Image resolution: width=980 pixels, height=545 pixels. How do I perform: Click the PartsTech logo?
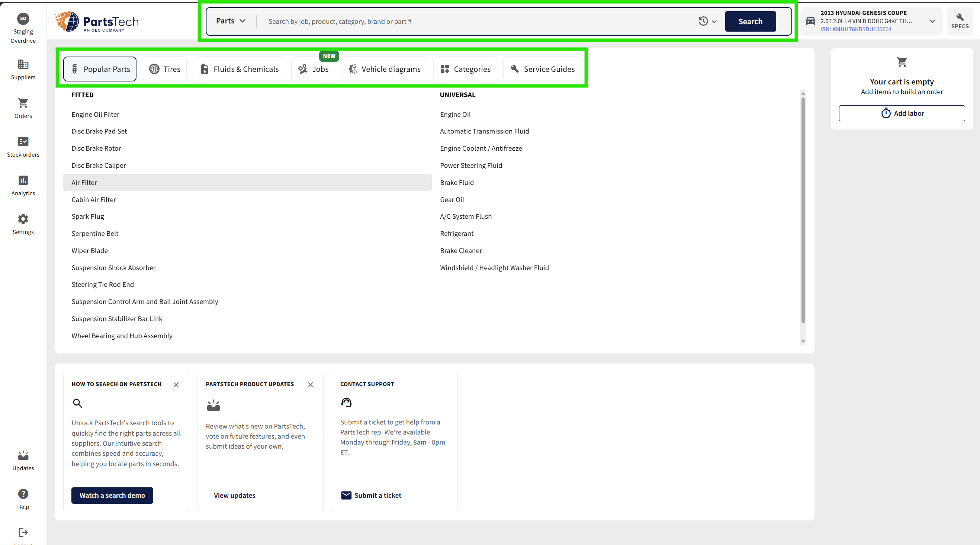coord(97,21)
